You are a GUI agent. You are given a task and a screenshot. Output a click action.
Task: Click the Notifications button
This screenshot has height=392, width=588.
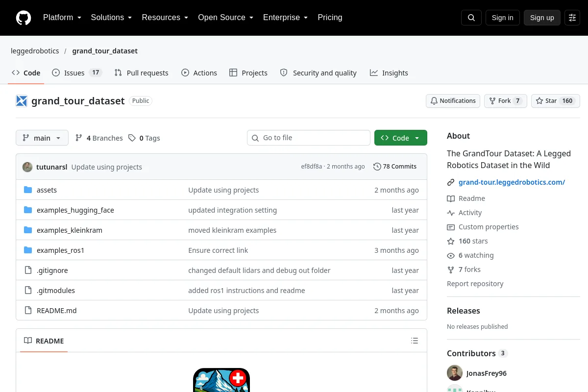[453, 101]
